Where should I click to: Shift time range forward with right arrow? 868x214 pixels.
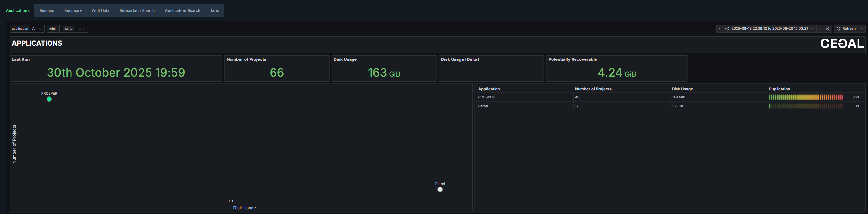(x=819, y=29)
